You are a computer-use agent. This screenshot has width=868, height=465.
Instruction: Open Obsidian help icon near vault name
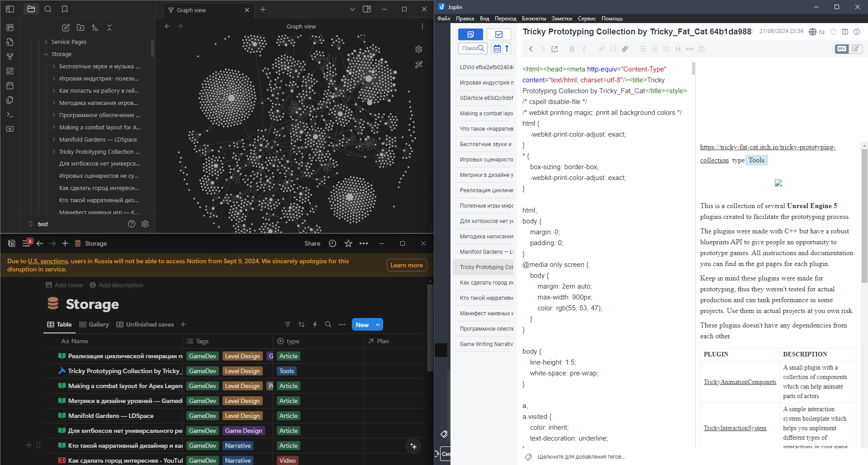(x=132, y=224)
